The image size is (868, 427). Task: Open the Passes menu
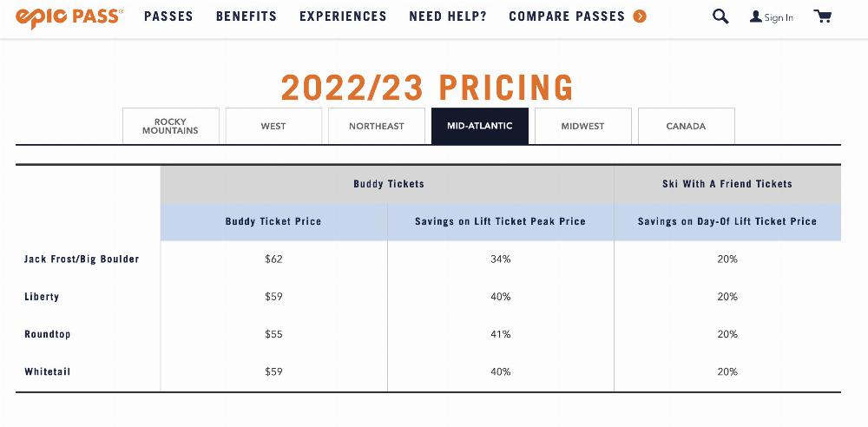coord(169,16)
